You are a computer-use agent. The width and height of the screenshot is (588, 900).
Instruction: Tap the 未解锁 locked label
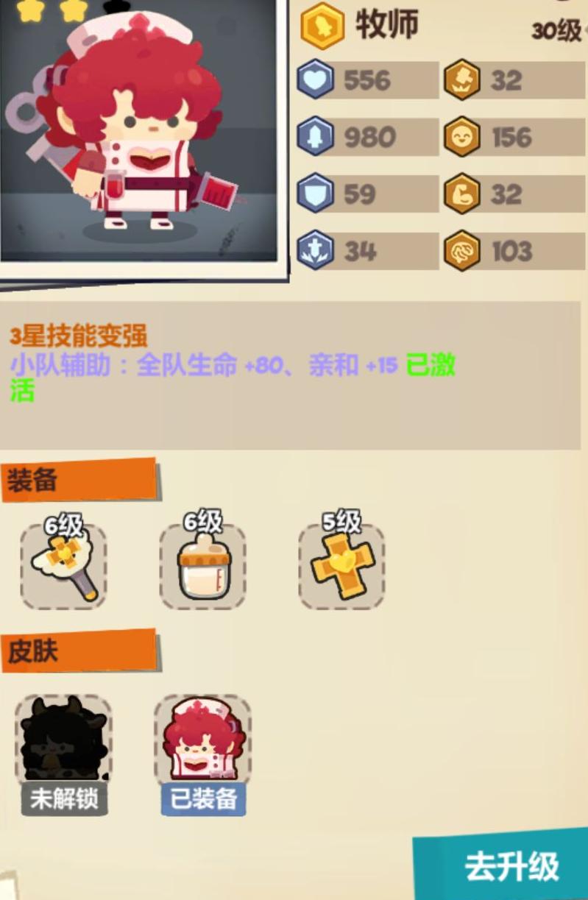[64, 799]
